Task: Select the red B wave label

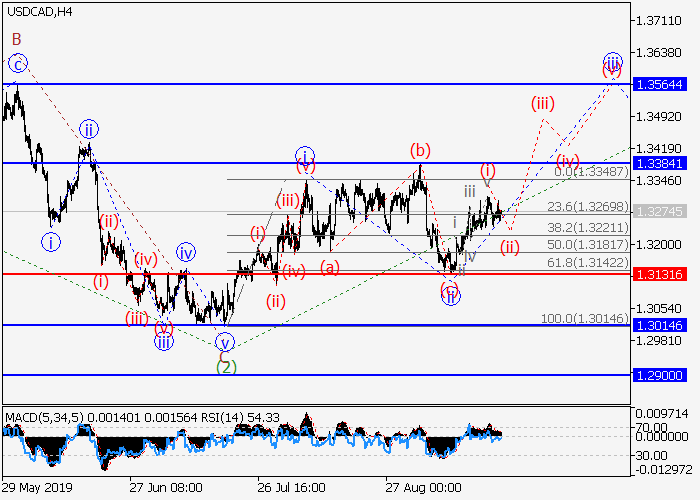Action: pos(16,39)
